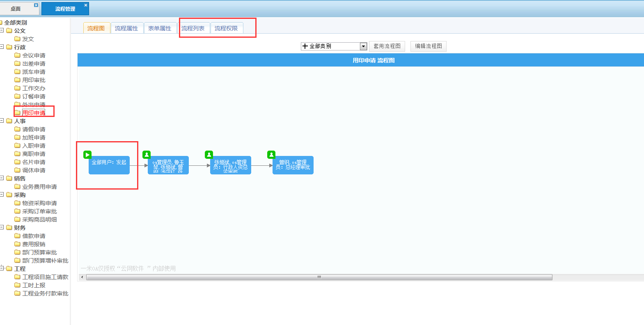
Task: Switch to the 桌面 tab
Action: coord(16,9)
